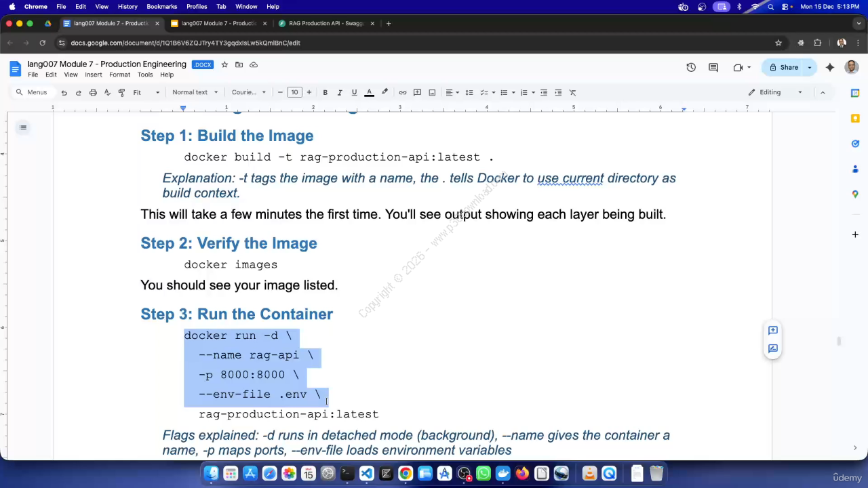Open the Editing mode dropdown

click(x=775, y=92)
